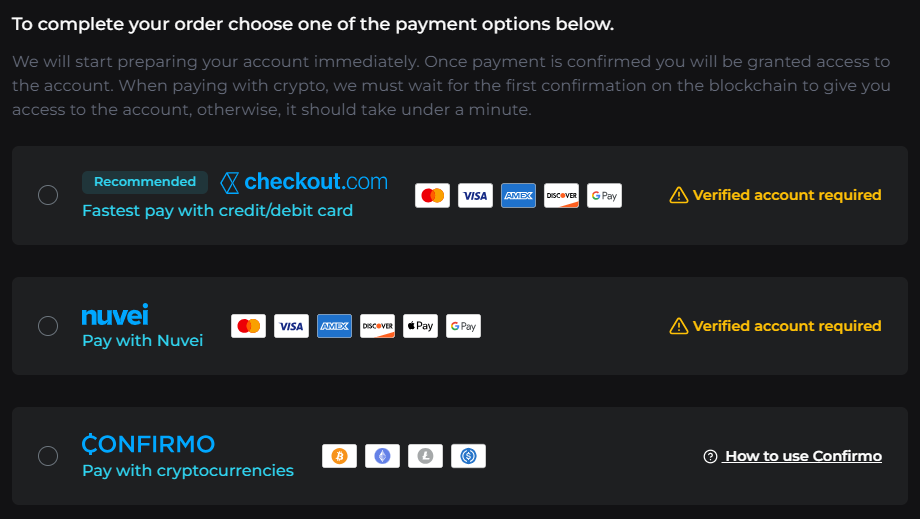The width and height of the screenshot is (920, 519).
Task: Click the Bitcoin icon
Action: click(x=339, y=456)
